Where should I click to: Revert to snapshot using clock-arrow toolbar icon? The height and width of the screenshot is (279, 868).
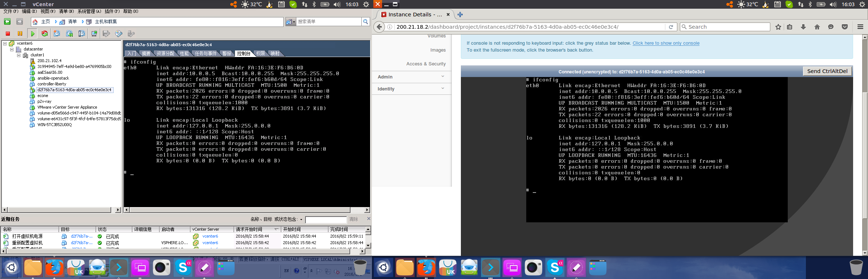(x=69, y=33)
